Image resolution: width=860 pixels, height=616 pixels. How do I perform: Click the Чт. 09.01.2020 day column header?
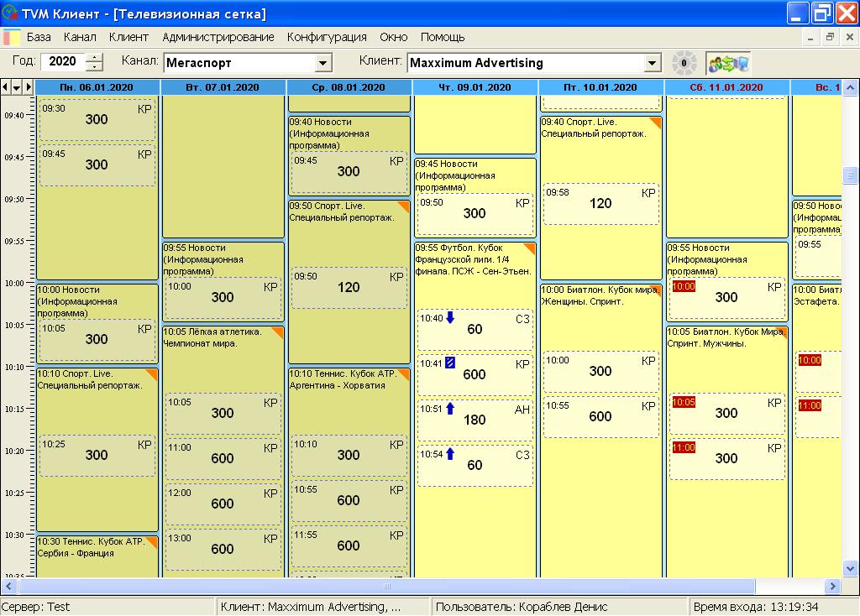475,87
